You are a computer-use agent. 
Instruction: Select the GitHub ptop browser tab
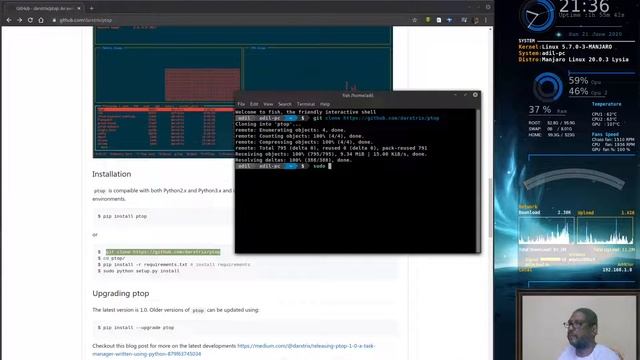pyautogui.click(x=44, y=8)
